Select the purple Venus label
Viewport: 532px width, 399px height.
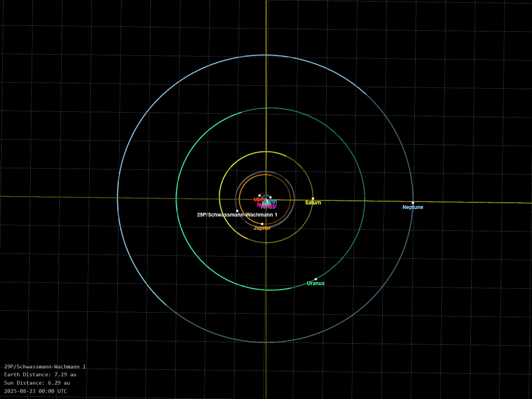click(x=268, y=207)
